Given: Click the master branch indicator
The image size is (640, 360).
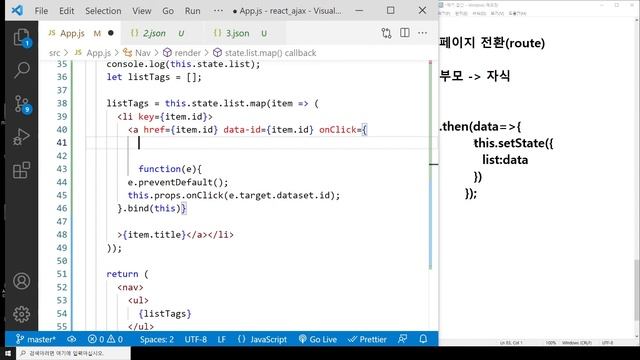Looking at the screenshot, I should tap(36, 339).
